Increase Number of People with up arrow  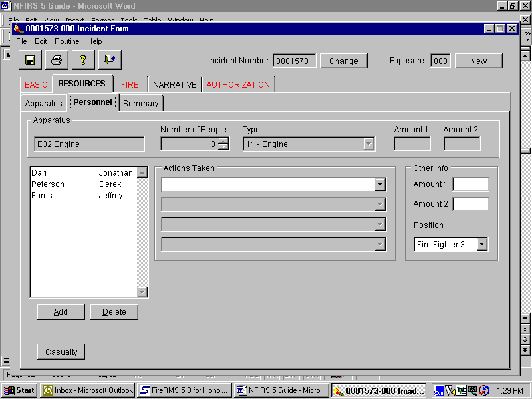223,140
